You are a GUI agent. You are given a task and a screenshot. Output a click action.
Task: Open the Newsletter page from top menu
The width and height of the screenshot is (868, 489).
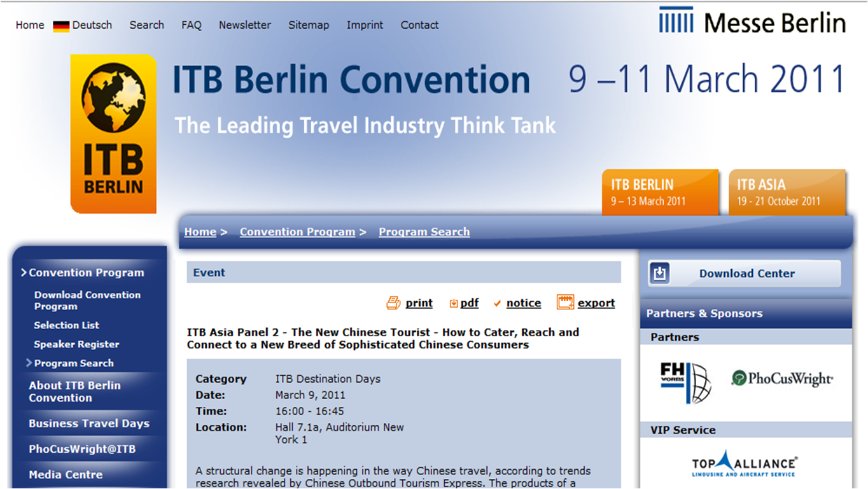(244, 25)
